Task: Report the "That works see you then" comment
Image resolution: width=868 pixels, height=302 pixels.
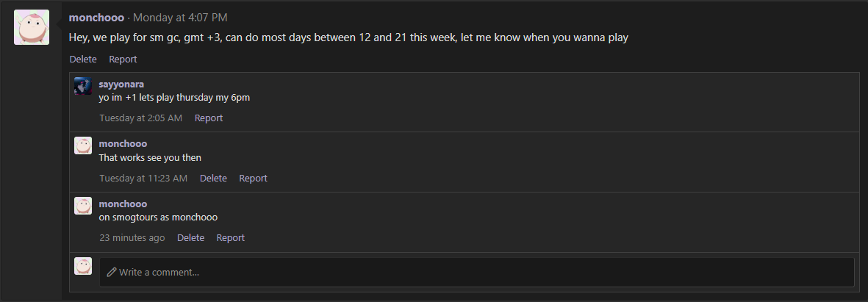Action: click(x=253, y=178)
